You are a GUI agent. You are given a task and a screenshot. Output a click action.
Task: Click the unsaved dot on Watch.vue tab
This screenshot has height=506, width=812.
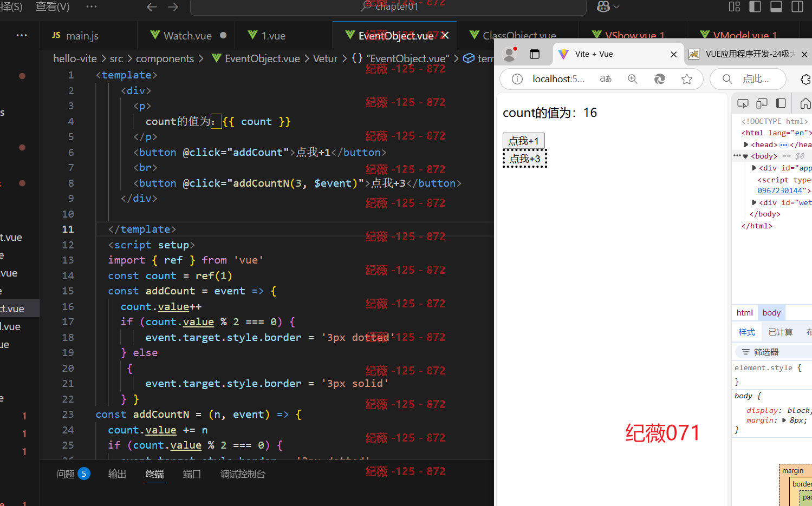tap(223, 35)
